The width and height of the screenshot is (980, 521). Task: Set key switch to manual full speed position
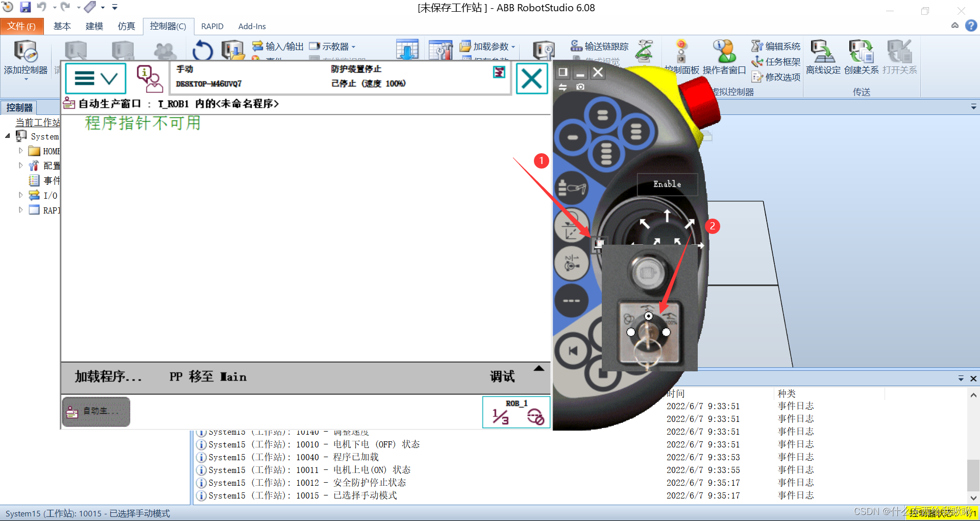click(x=666, y=332)
